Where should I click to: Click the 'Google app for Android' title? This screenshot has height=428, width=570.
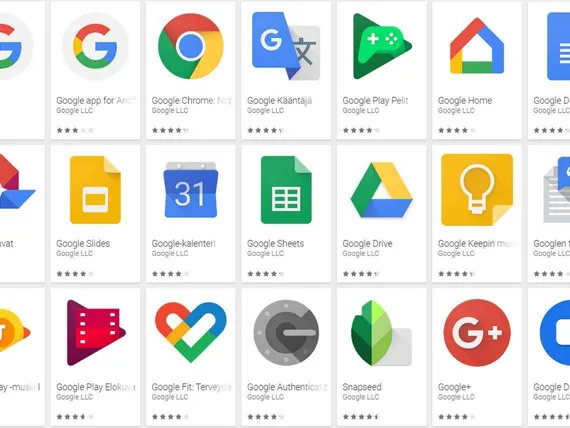coord(96,100)
